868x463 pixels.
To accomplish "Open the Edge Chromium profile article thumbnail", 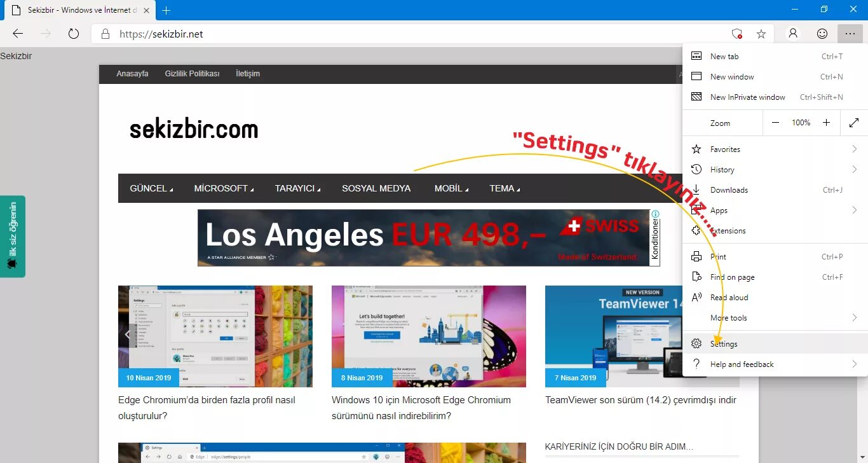I will pos(215,336).
